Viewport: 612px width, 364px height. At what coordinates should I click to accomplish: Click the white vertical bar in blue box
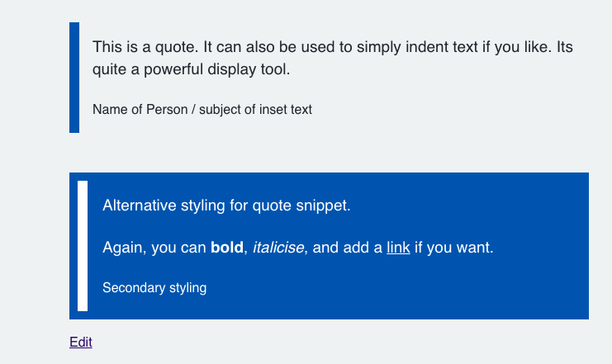83,246
